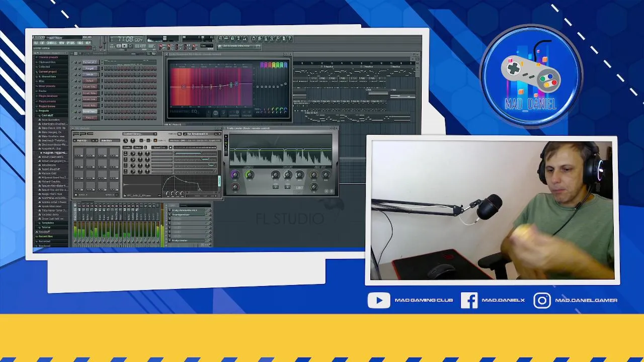The height and width of the screenshot is (362, 644).
Task: Open the Fruity Limiter slot arrow menu
Action: pyautogui.click(x=170, y=240)
